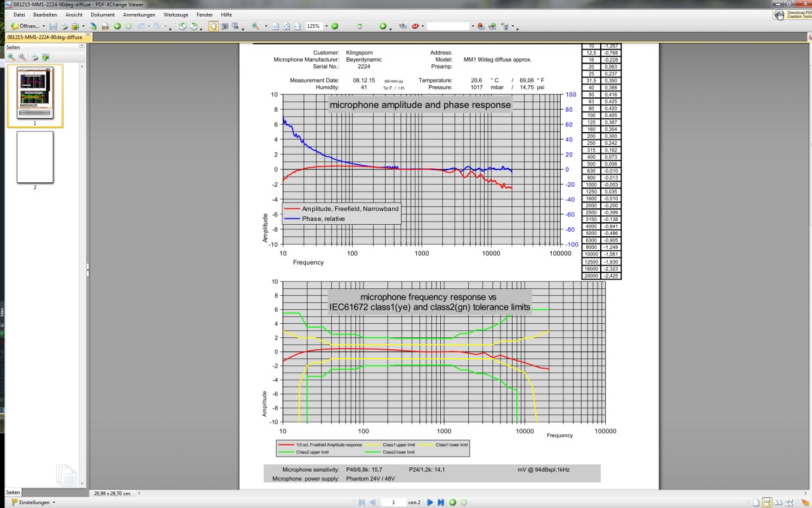Click the Snapshot camera tool
Viewport: 812px width, 508px height.
(x=225, y=27)
